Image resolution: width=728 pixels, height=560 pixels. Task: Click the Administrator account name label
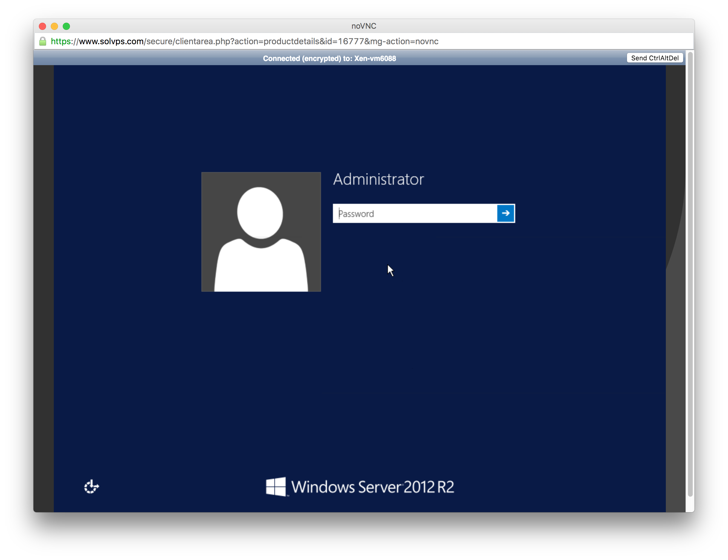[x=378, y=179]
